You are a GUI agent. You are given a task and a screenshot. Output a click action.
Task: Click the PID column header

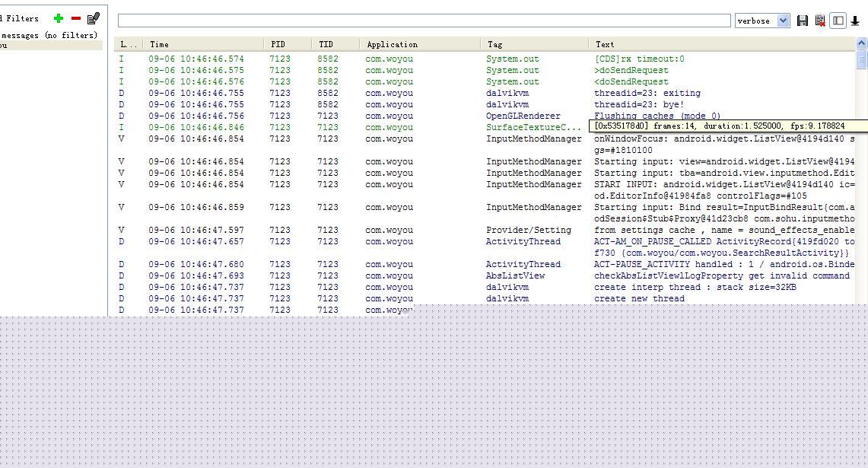[x=288, y=44]
